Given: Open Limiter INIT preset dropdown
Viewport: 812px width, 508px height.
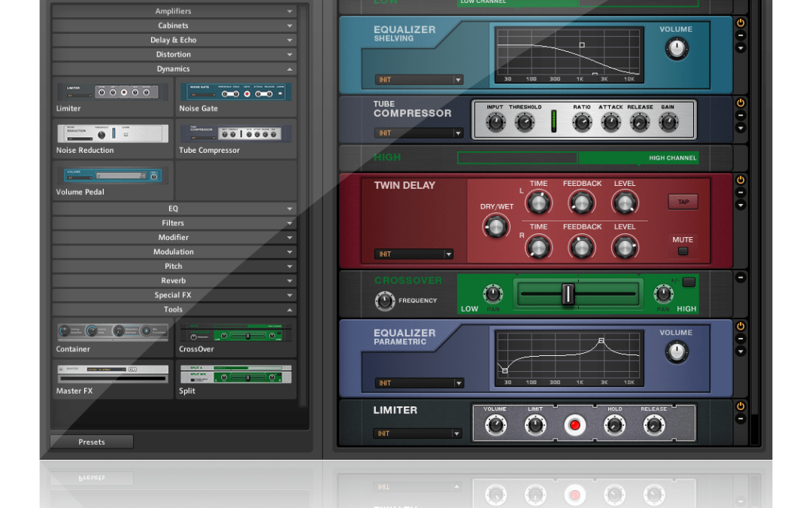Looking at the screenshot, I should pos(417,433).
